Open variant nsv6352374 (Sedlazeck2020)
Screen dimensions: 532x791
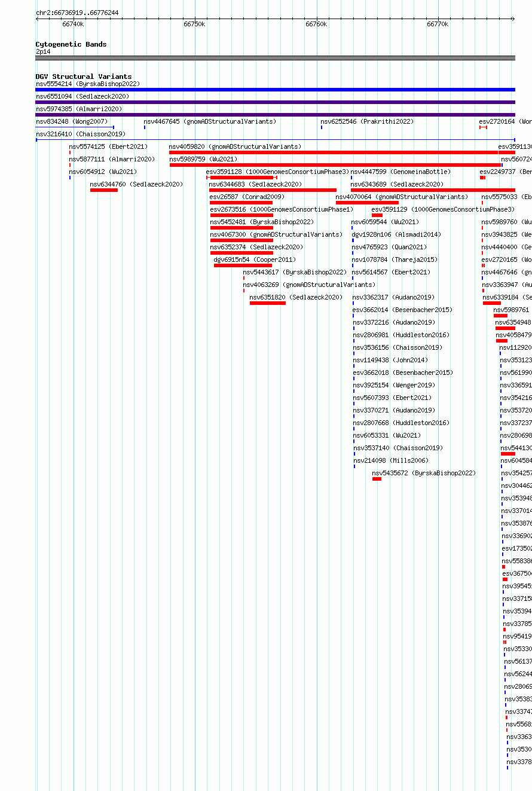click(x=256, y=247)
